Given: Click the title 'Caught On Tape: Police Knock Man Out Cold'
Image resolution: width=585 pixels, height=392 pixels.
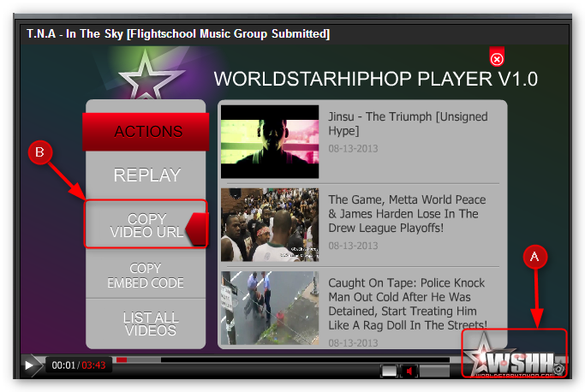Looking at the screenshot, I should [408, 304].
